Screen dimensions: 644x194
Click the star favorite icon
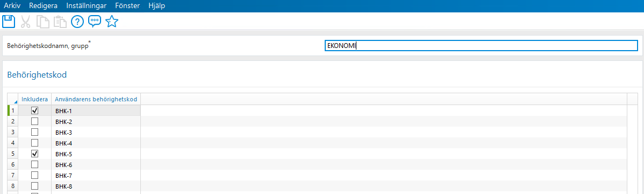[x=112, y=22]
